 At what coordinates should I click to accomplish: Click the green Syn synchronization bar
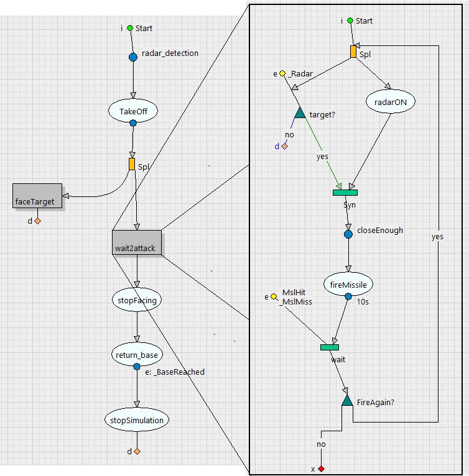(x=345, y=192)
